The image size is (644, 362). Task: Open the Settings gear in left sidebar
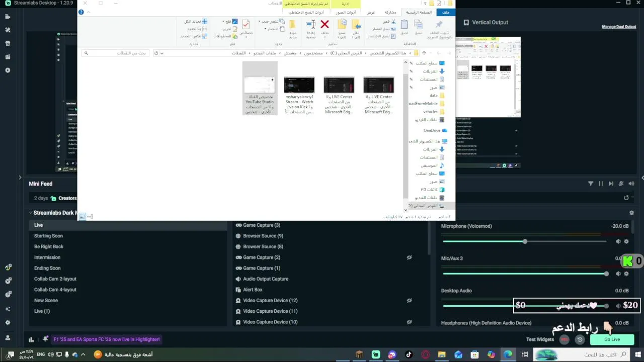tap(8, 322)
